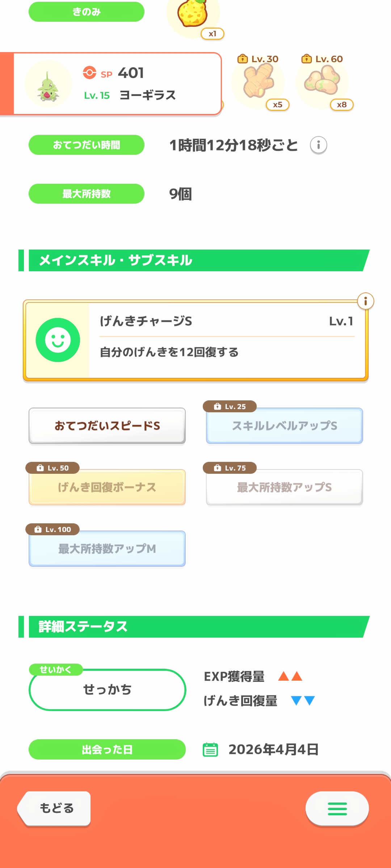Open the green hamburger menu button
Screen dimensions: 391x868
[x=337, y=809]
